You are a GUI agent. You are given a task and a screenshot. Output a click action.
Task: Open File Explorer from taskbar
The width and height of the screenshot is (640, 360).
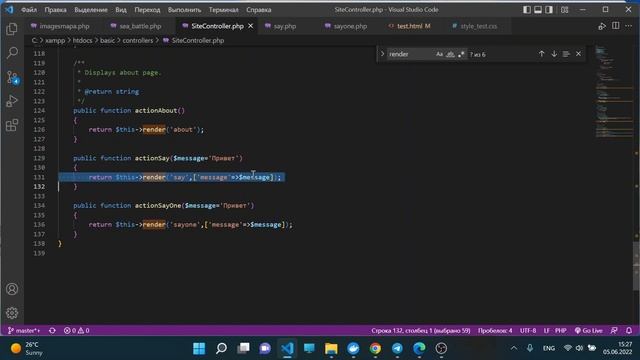tap(331, 348)
